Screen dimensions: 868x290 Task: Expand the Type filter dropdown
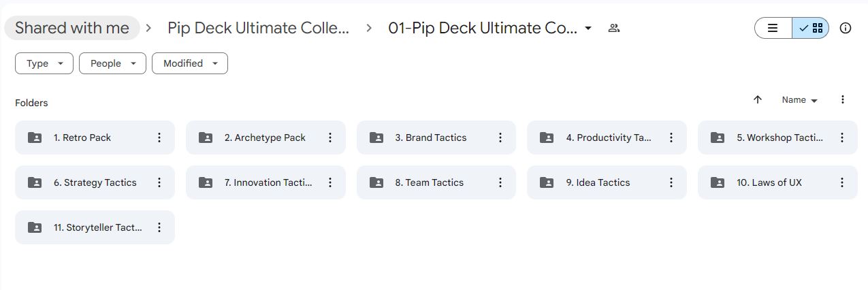click(44, 63)
